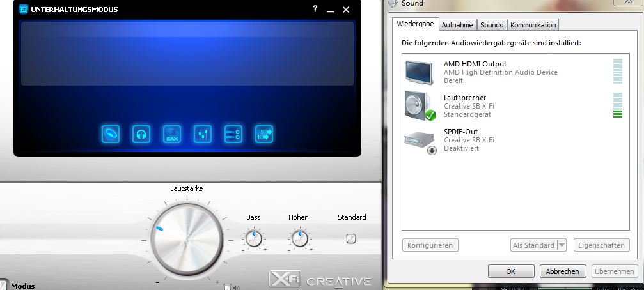This screenshot has width=644, height=290.
Task: Click the Modus icon at bottom left
Action: [3, 285]
